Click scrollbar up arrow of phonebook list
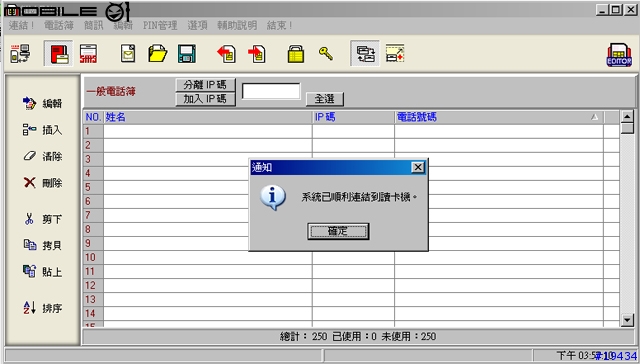Image resolution: width=640 pixels, height=364 pixels. [x=627, y=117]
